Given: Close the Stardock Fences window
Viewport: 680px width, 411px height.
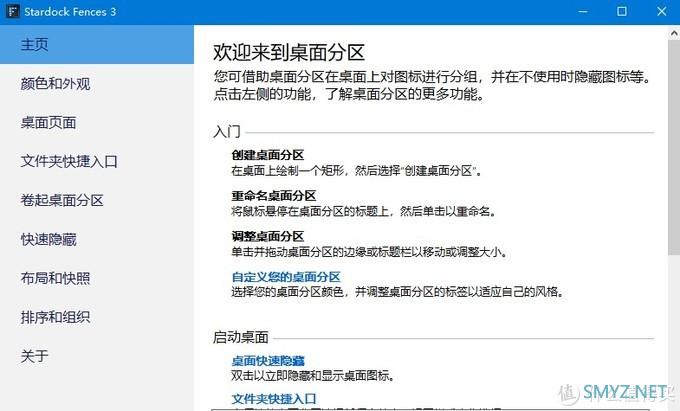Looking at the screenshot, I should coord(661,11).
